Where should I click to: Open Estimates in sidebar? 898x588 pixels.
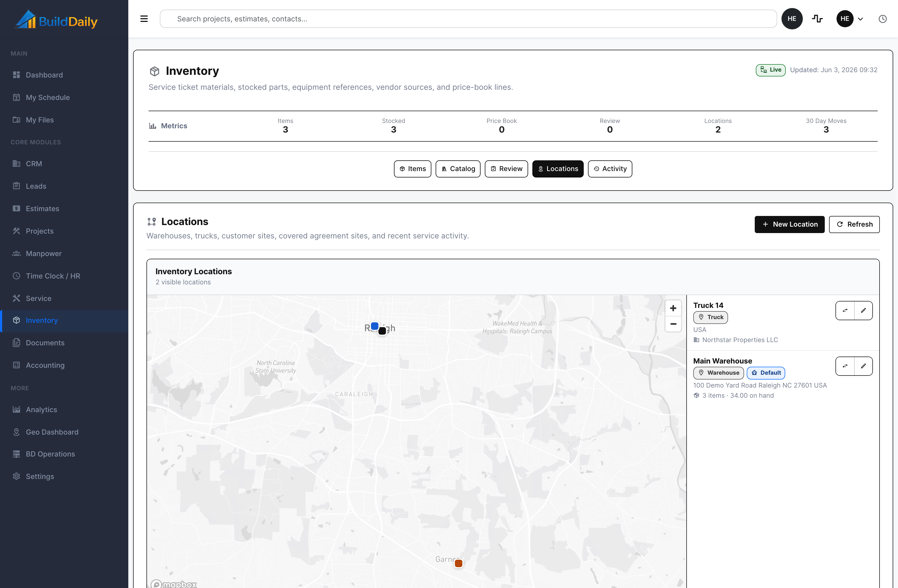coord(64,208)
